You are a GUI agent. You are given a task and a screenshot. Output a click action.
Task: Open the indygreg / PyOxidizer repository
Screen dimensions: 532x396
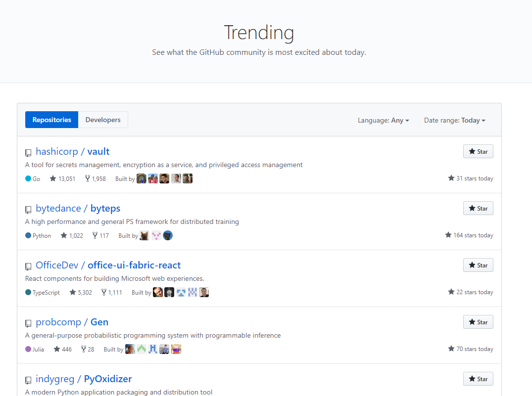[x=84, y=379]
